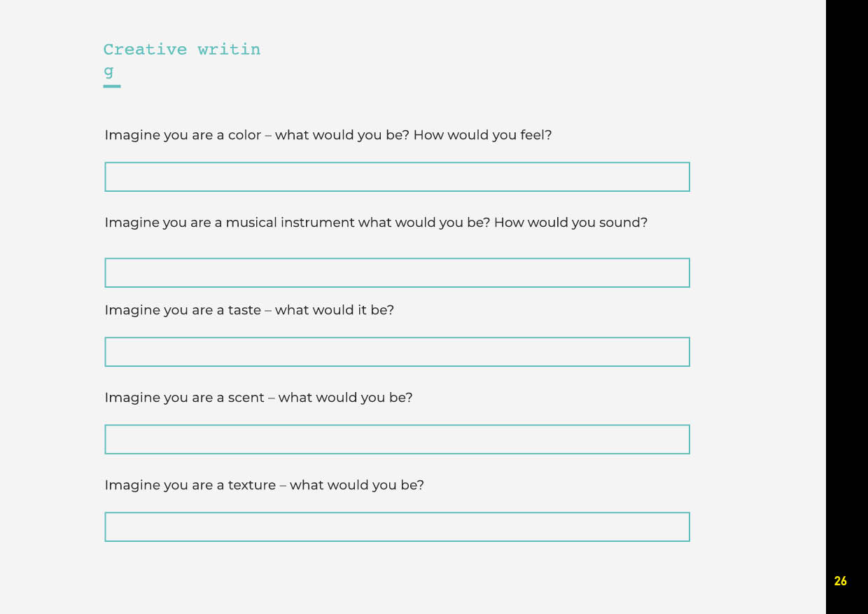Click the musical instrument answer field

coord(397,273)
